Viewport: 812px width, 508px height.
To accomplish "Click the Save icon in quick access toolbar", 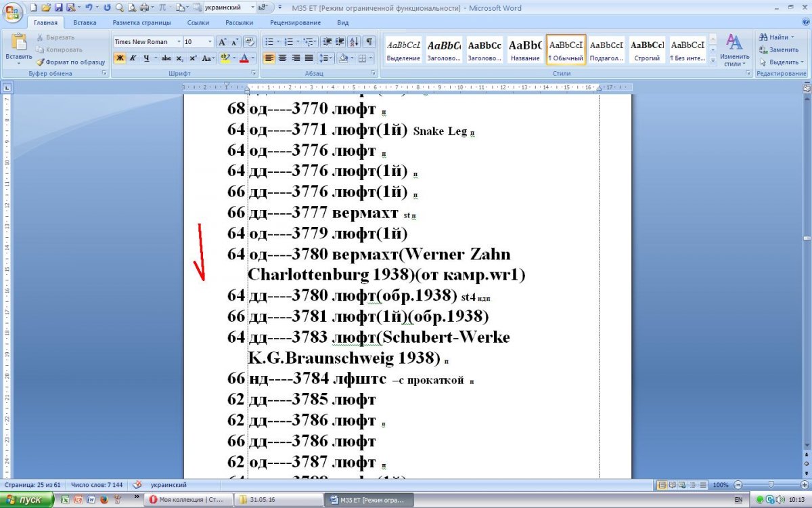I will (x=58, y=7).
